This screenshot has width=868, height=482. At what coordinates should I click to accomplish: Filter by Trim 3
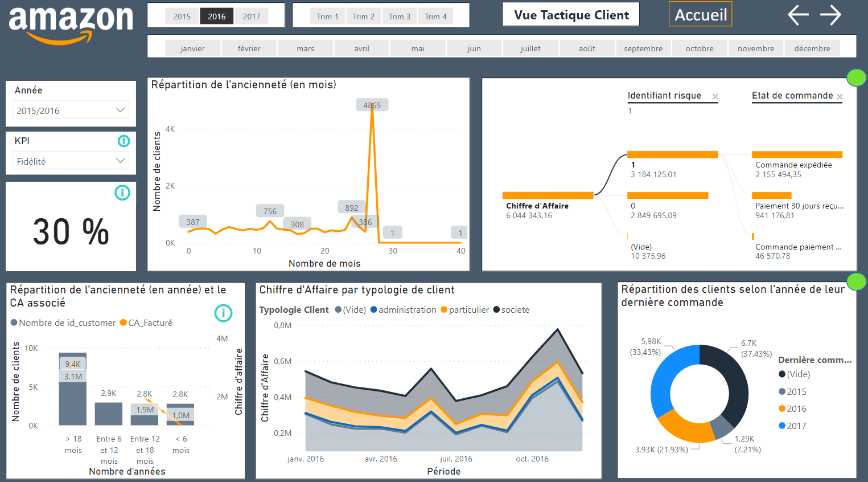point(400,16)
